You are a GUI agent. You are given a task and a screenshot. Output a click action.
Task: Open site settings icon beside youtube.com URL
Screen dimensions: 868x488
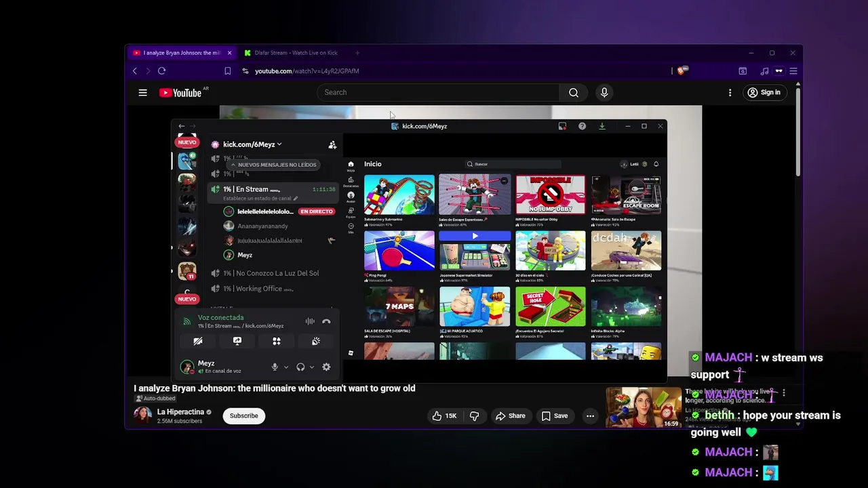(245, 70)
